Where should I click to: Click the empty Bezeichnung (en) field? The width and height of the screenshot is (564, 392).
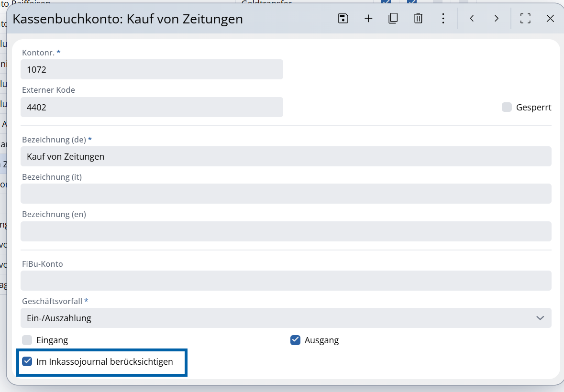point(286,231)
